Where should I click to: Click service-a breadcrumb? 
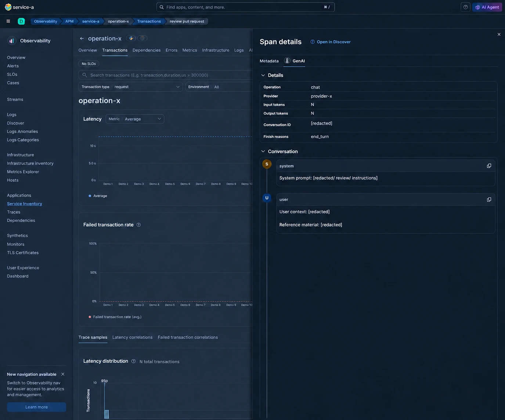pyautogui.click(x=91, y=21)
